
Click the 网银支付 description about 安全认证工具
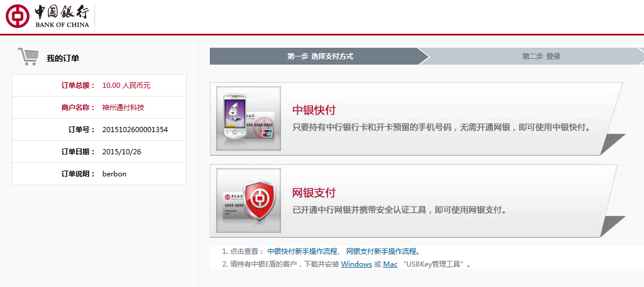pos(399,210)
